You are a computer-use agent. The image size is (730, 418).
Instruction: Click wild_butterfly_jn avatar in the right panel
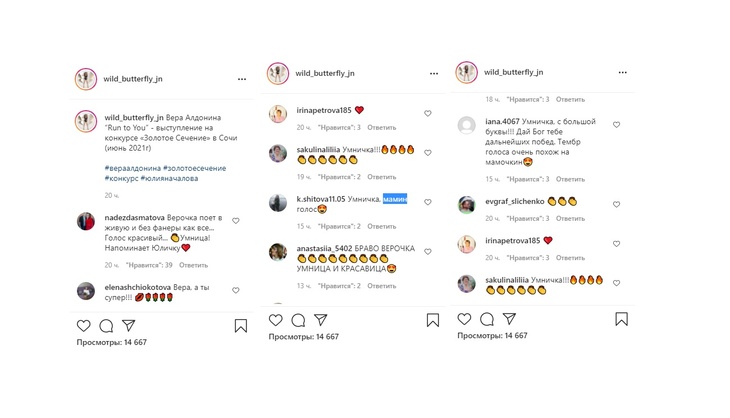466,72
